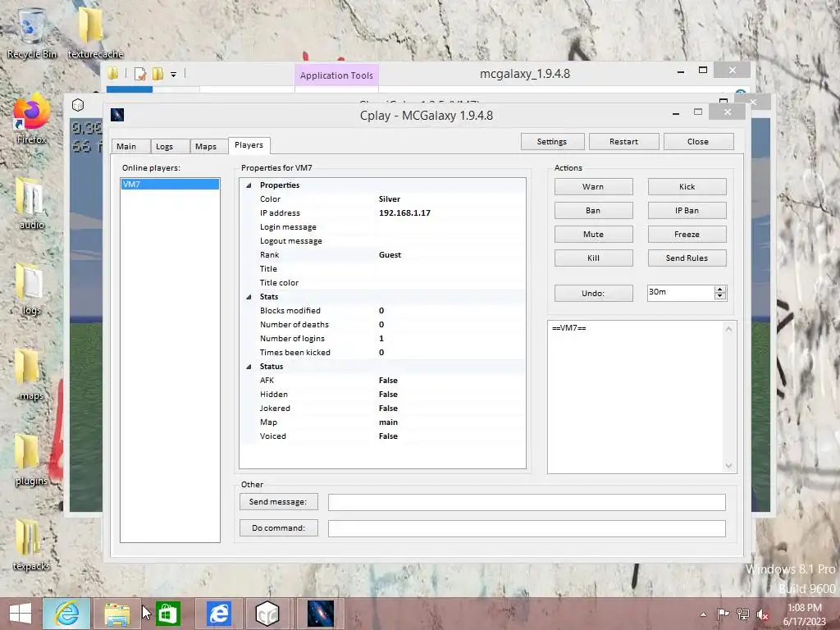Click new folder icon in explorer quick access toolbar
This screenshot has height=630, width=840.
point(157,73)
